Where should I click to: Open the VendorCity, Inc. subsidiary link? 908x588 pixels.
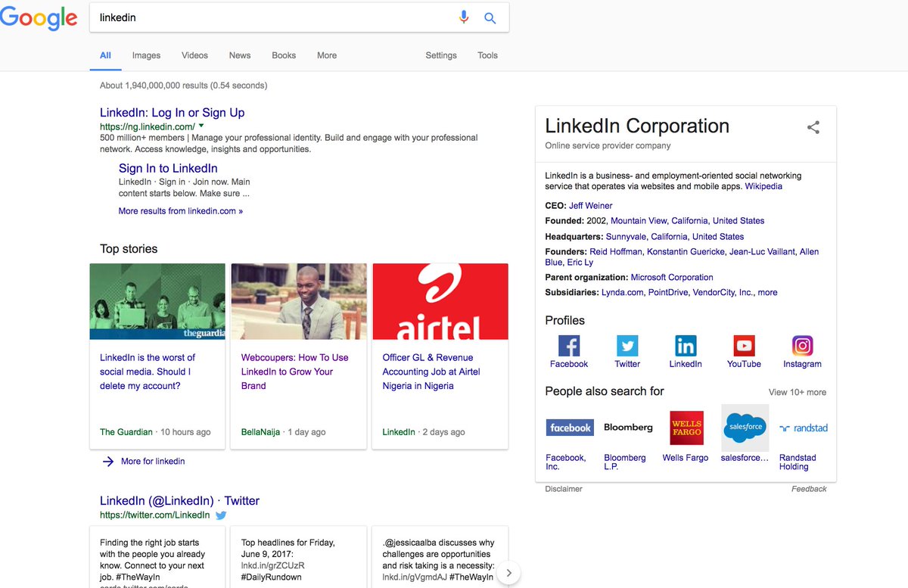coord(723,292)
